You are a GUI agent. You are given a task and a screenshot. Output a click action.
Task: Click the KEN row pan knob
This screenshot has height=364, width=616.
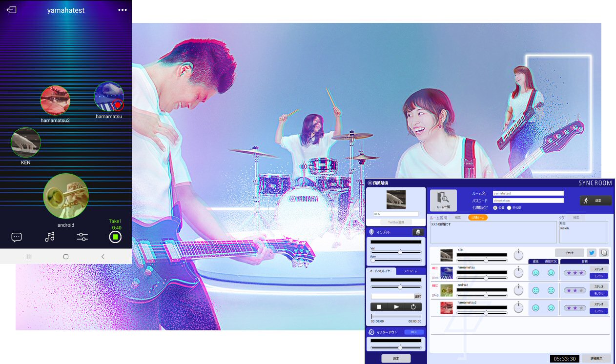tap(518, 255)
